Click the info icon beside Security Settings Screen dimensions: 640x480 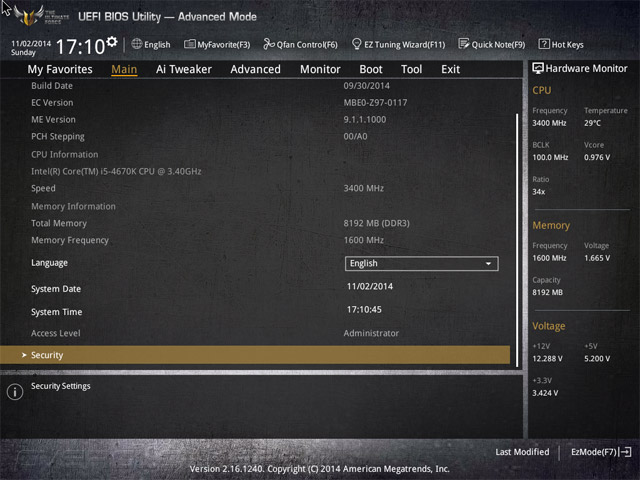[15, 392]
